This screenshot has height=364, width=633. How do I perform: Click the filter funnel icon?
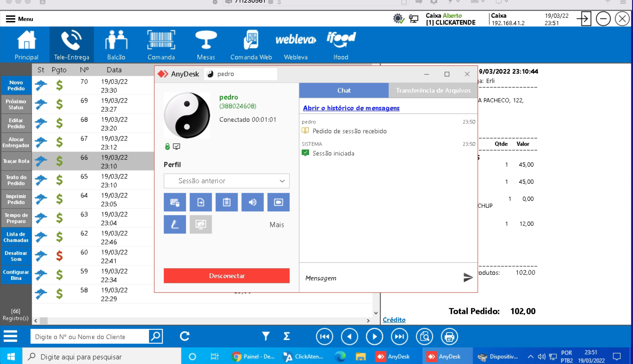click(266, 336)
